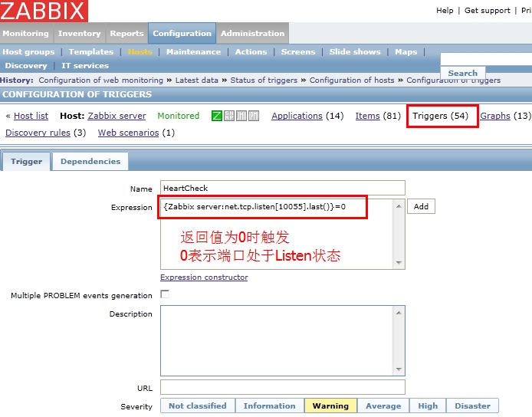Go to Host groups submenu
This screenshot has height=417, width=532.
click(x=28, y=52)
